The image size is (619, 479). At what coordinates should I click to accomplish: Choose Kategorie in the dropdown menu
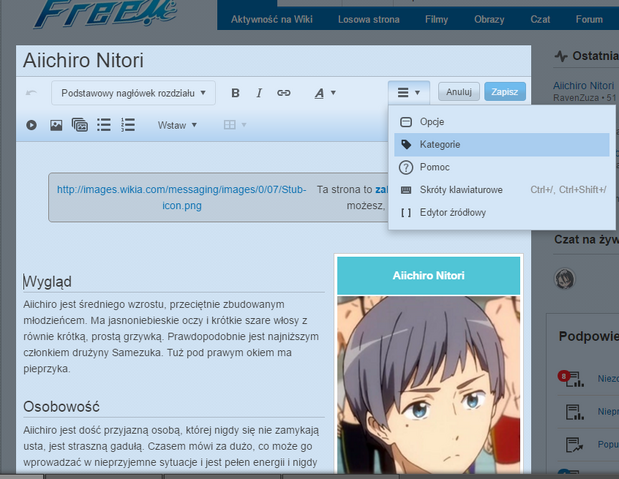point(501,145)
